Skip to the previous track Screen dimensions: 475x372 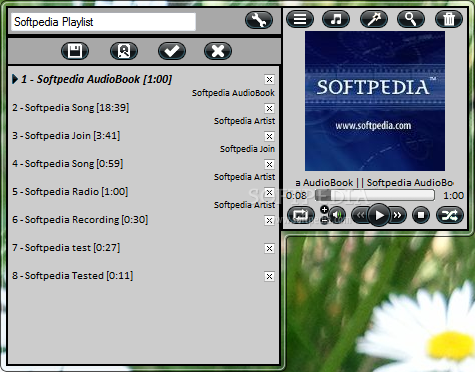click(x=360, y=215)
